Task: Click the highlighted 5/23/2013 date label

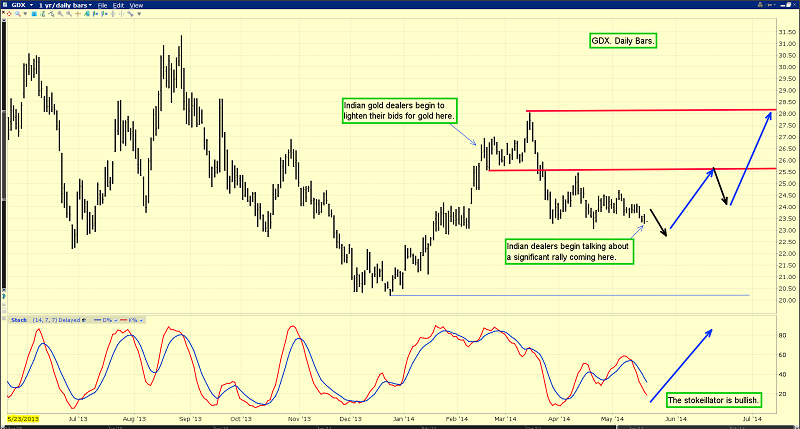Action: [x=23, y=419]
